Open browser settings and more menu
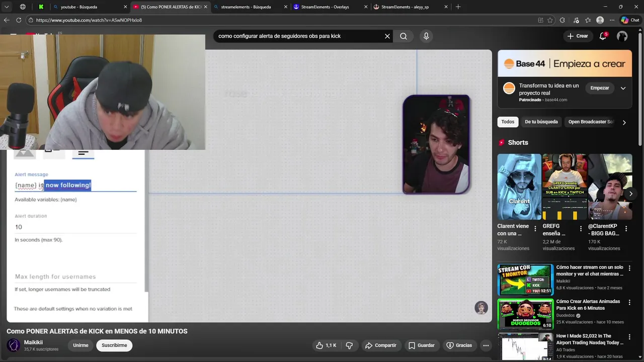The image size is (644, 362). (612, 20)
